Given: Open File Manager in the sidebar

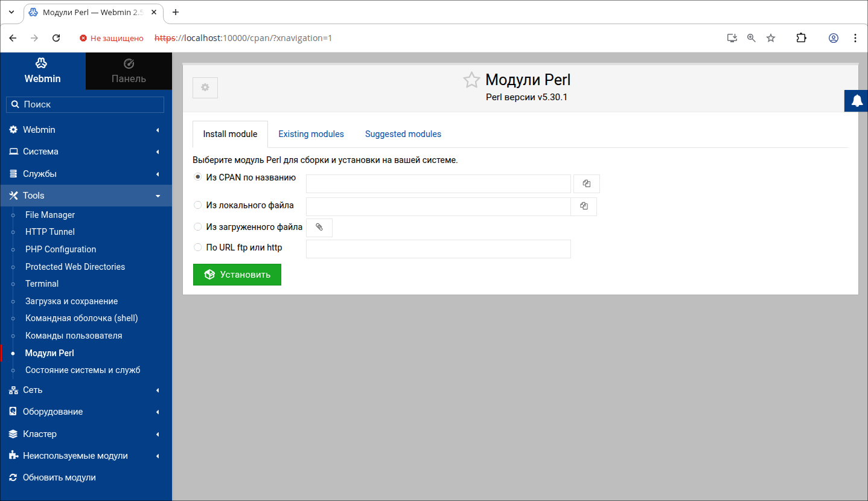Looking at the screenshot, I should (x=50, y=215).
